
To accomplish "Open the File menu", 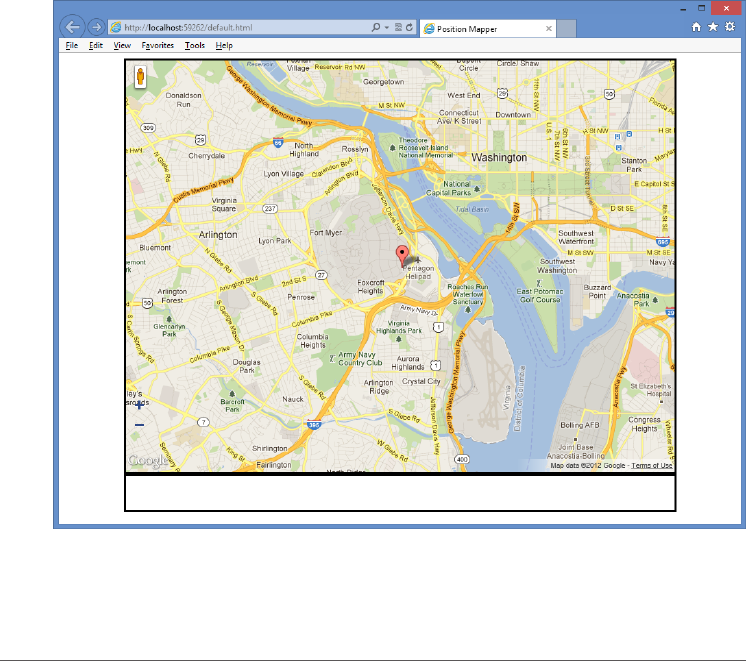I will [x=72, y=45].
